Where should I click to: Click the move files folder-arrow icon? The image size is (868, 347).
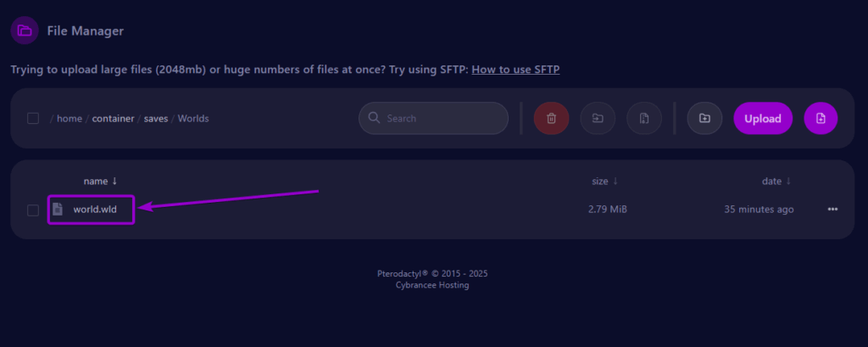pos(598,119)
